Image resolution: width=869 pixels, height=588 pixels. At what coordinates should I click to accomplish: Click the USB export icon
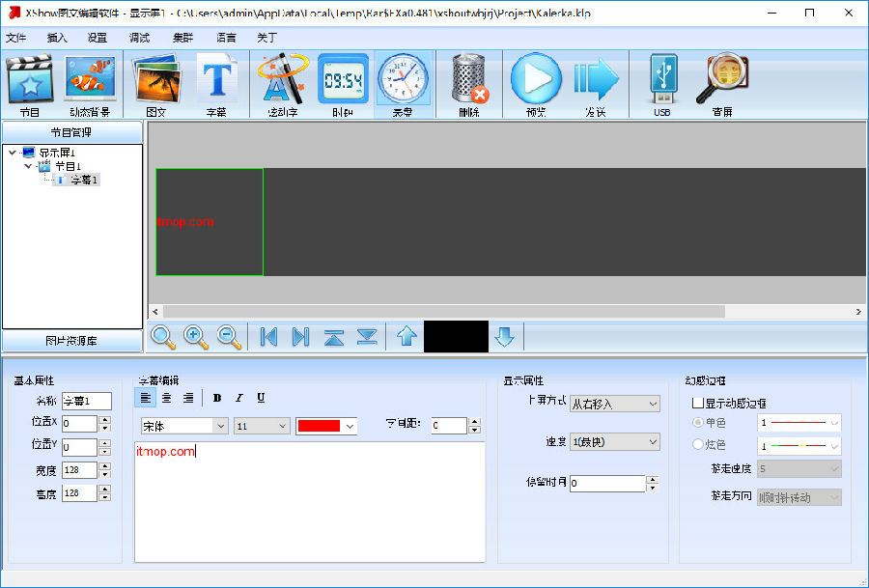click(661, 85)
